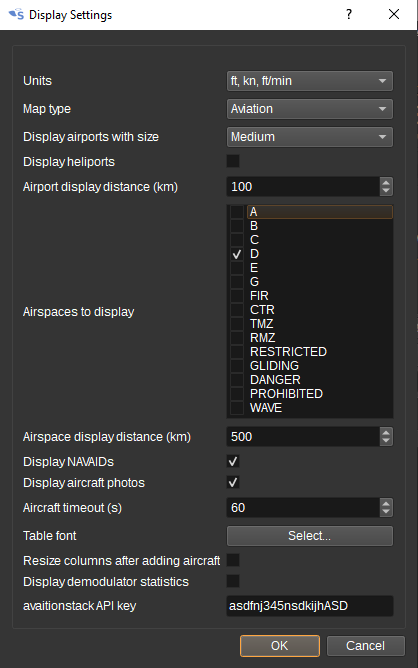Expand Display airports with size dropdown
The image size is (418, 668).
tap(310, 137)
